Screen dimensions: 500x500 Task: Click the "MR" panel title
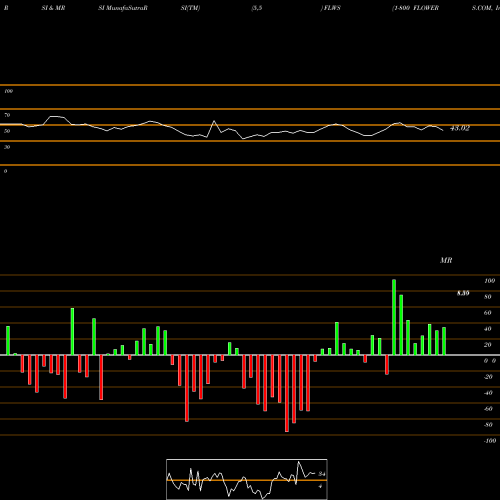coord(446,260)
